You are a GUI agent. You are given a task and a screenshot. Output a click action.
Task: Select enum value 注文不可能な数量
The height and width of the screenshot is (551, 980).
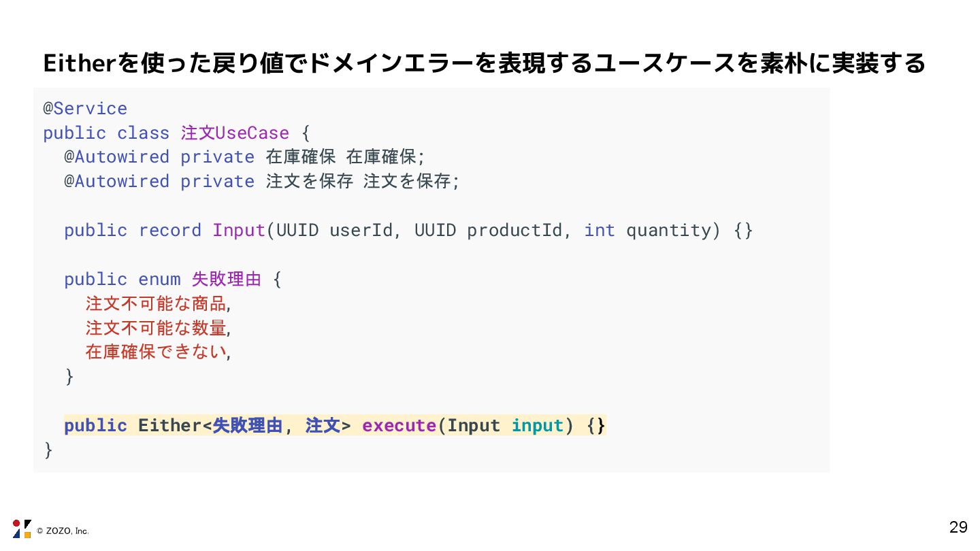(x=155, y=328)
